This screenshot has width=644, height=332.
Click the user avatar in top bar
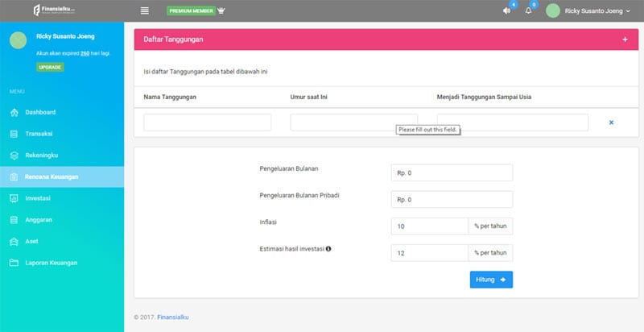point(552,10)
